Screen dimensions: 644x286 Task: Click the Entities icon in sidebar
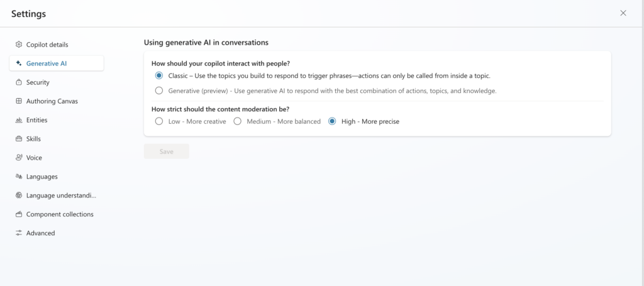tap(19, 120)
